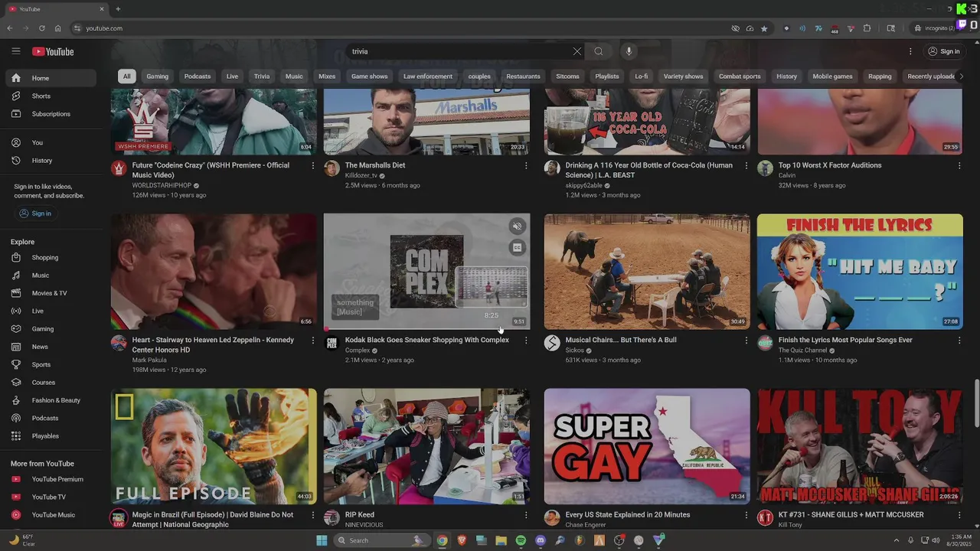
Task: Open You section in sidebar
Action: click(x=51, y=142)
